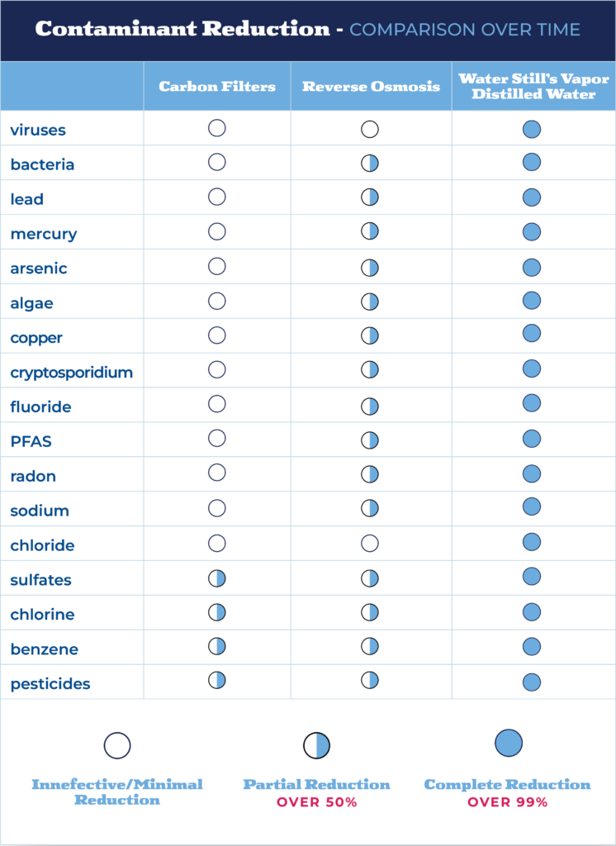
Task: Click the half-filled circle for sulfates under Carbon Filters
Action: click(x=217, y=578)
